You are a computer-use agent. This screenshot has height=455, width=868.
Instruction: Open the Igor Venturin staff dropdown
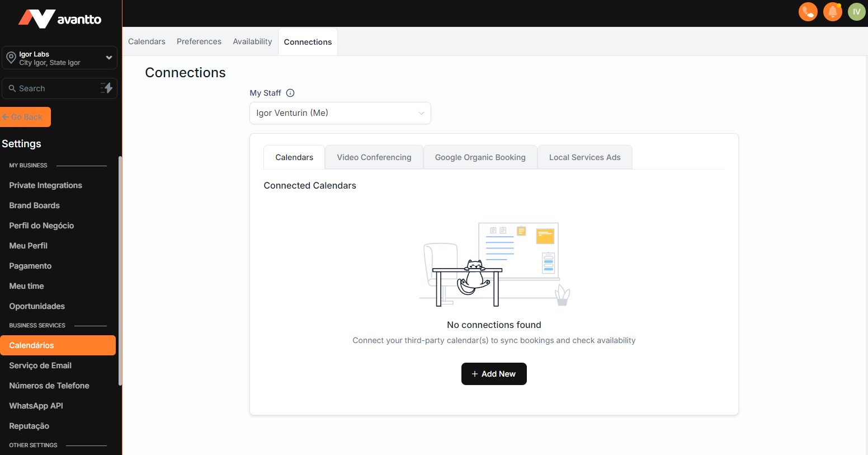(339, 113)
